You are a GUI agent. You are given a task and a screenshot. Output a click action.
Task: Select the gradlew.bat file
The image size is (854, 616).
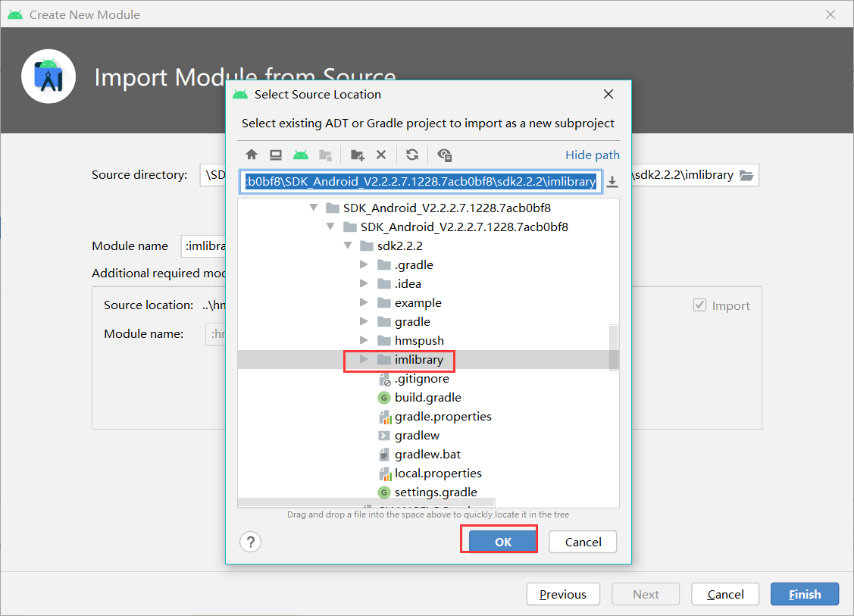click(427, 455)
